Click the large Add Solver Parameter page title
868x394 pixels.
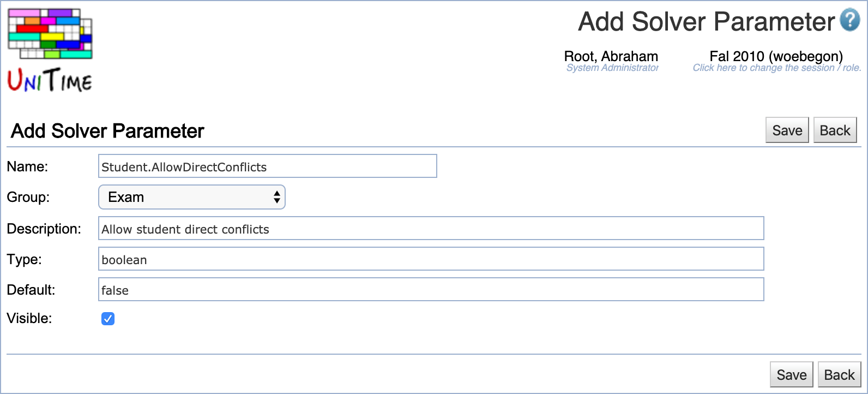click(x=706, y=22)
